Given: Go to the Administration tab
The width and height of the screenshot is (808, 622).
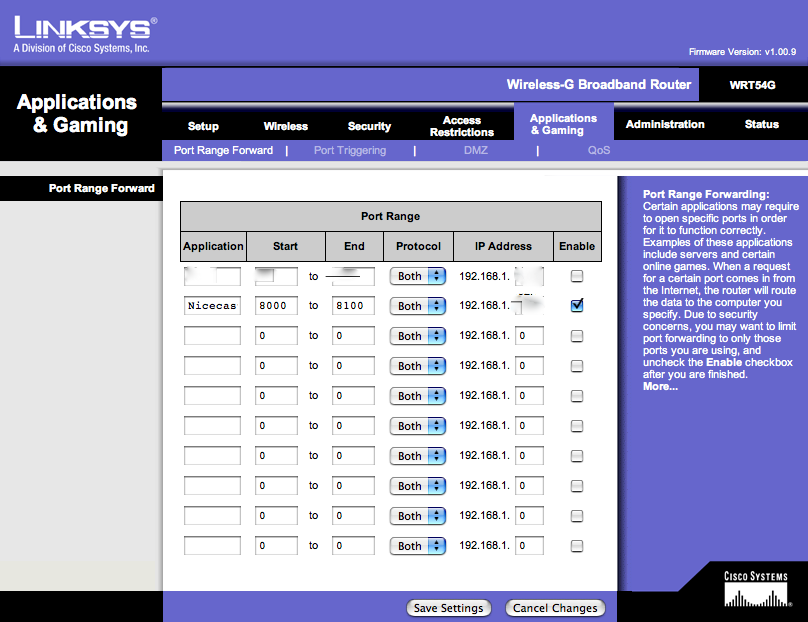Looking at the screenshot, I should 665,124.
